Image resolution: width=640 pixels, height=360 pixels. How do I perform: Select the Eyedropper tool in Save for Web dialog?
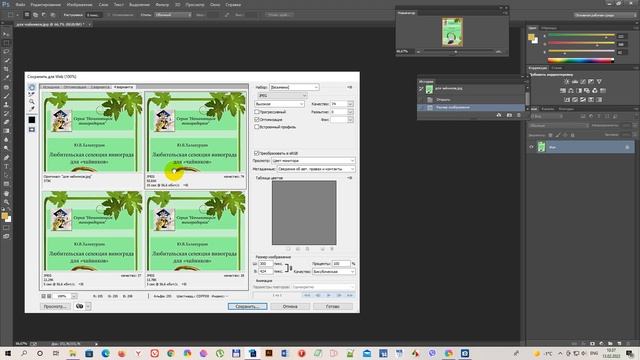pyautogui.click(x=32, y=109)
